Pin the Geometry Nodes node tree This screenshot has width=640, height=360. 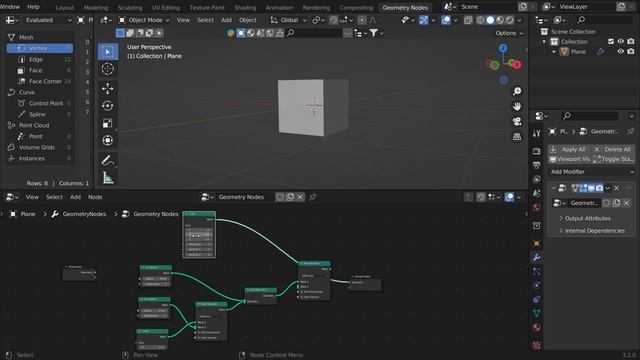click(313, 197)
